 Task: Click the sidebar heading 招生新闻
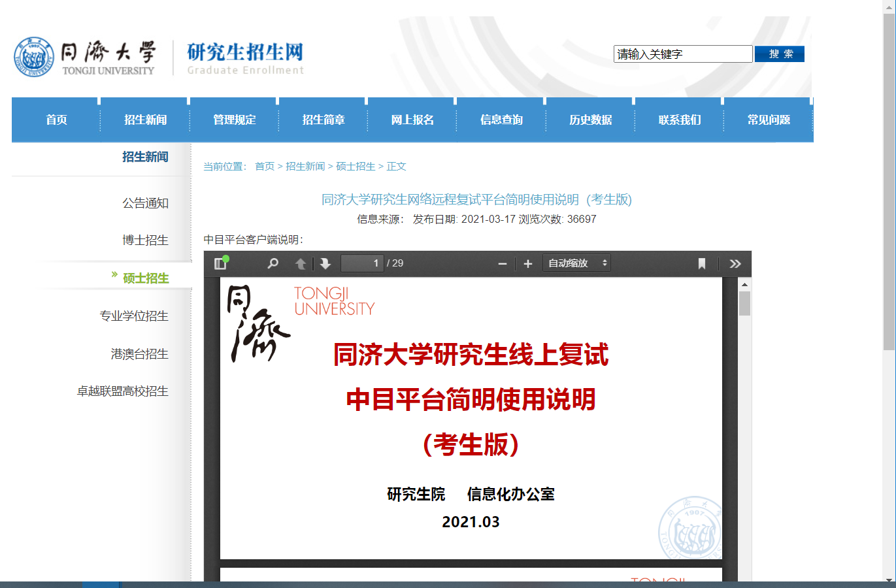coord(145,157)
